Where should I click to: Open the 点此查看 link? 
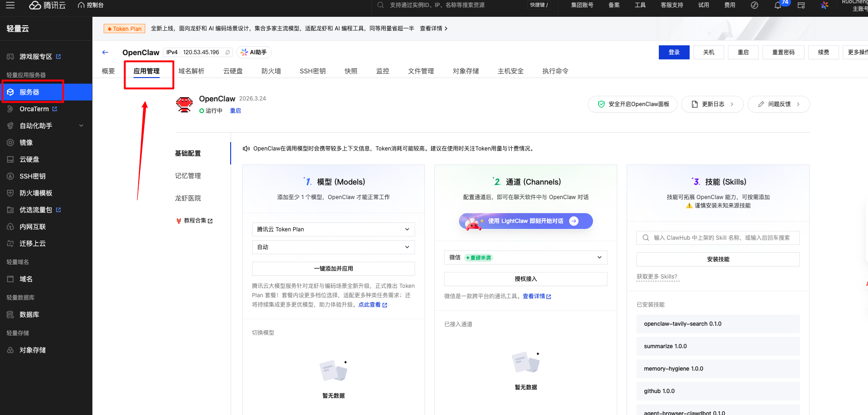tap(373, 305)
